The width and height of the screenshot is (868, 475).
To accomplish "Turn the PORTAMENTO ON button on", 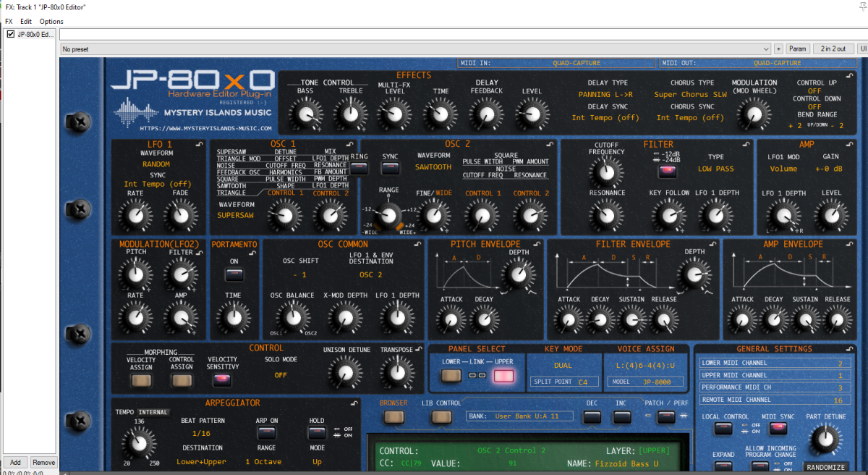I will pyautogui.click(x=233, y=274).
